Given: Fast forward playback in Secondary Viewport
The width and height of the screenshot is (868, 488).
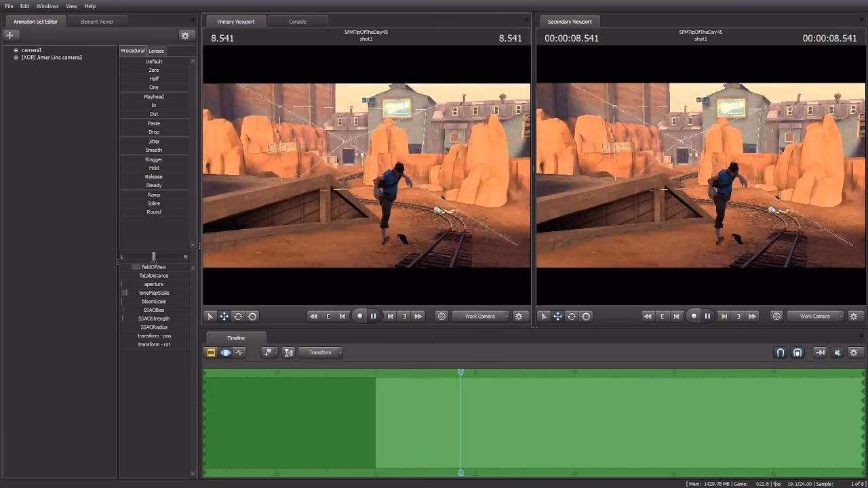Looking at the screenshot, I should (753, 316).
